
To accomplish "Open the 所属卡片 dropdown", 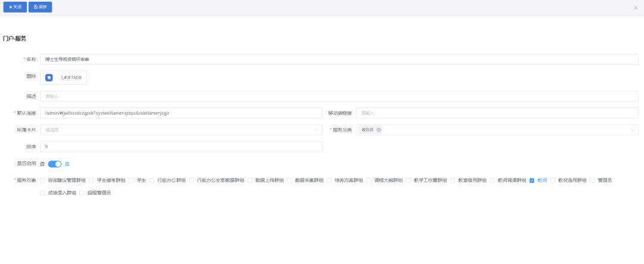I will click(181, 130).
